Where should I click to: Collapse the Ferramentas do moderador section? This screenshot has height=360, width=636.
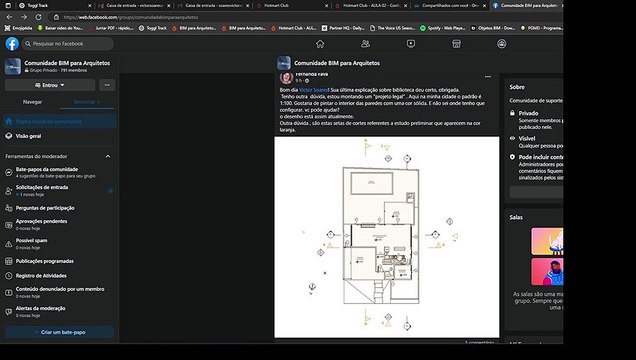click(107, 156)
